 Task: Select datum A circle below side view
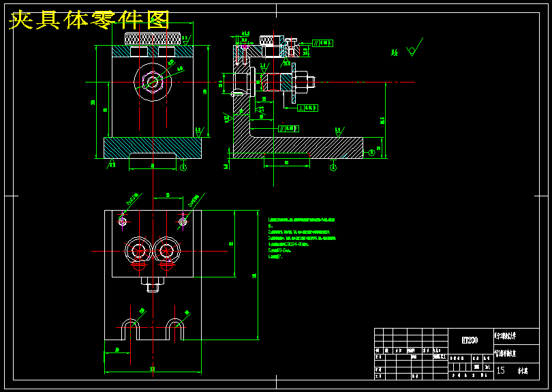click(x=333, y=168)
